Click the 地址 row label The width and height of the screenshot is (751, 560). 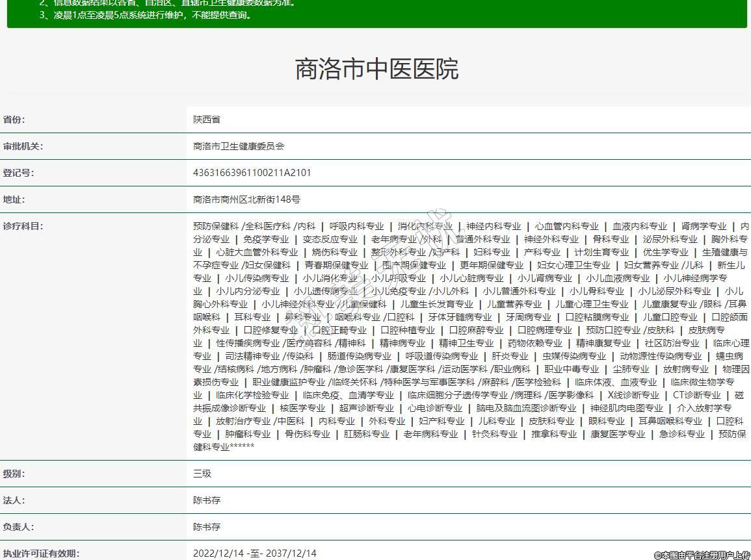[x=14, y=199]
